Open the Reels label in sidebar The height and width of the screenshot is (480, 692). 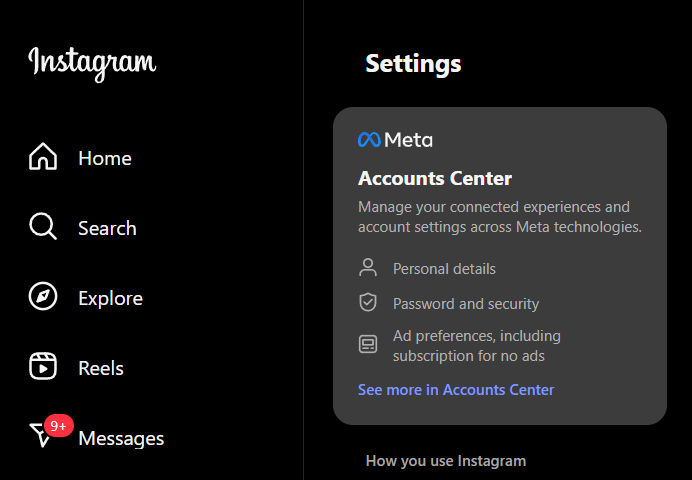point(101,368)
